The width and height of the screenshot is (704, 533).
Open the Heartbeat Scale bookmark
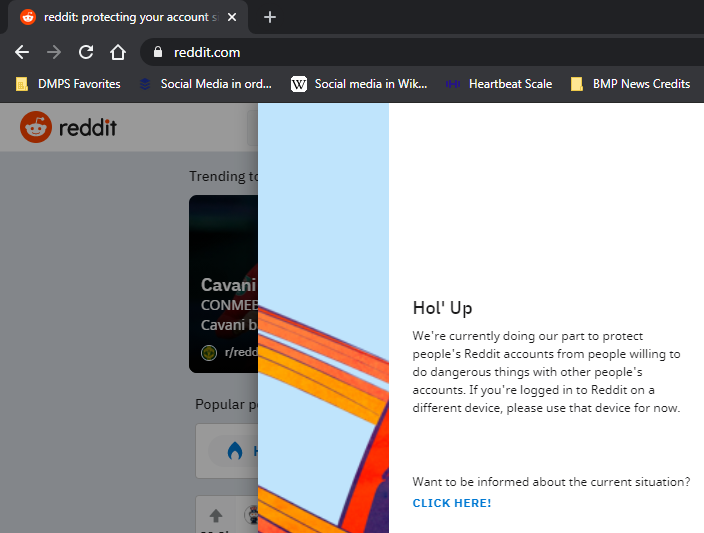pos(499,84)
